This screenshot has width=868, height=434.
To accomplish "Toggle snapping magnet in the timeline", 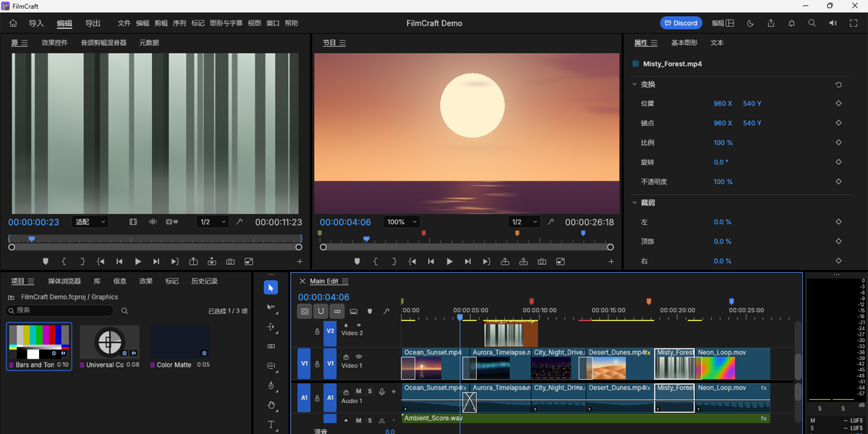I will click(320, 311).
